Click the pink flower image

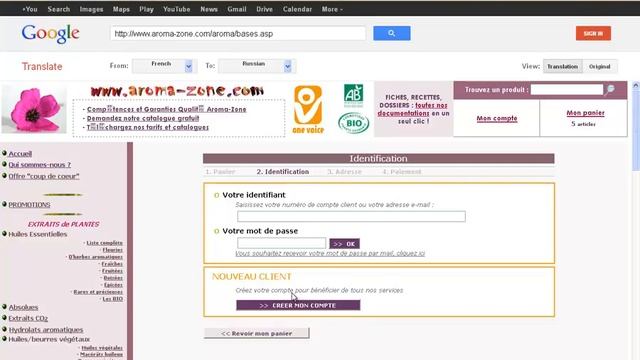pos(34,109)
